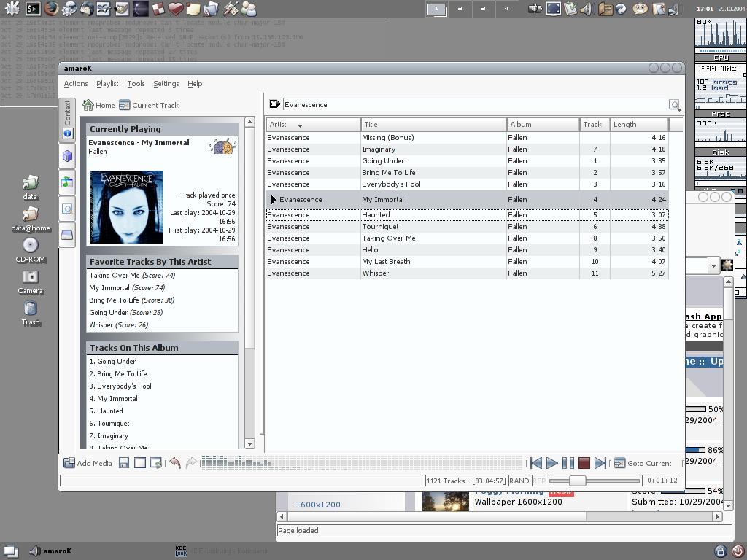The image size is (747, 560).
Task: Click the Home button in Context browser
Action: (x=98, y=105)
